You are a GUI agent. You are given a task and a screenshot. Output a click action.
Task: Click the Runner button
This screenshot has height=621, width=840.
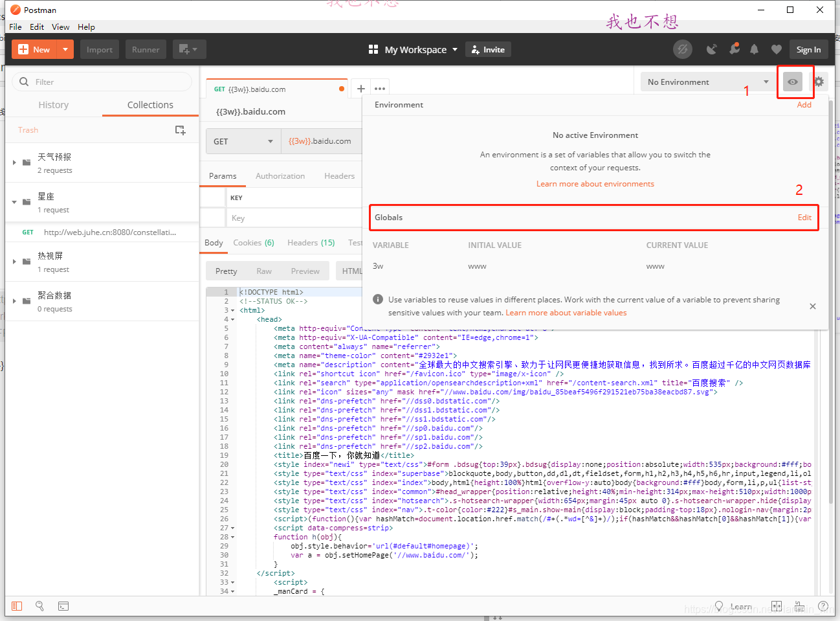(x=146, y=49)
